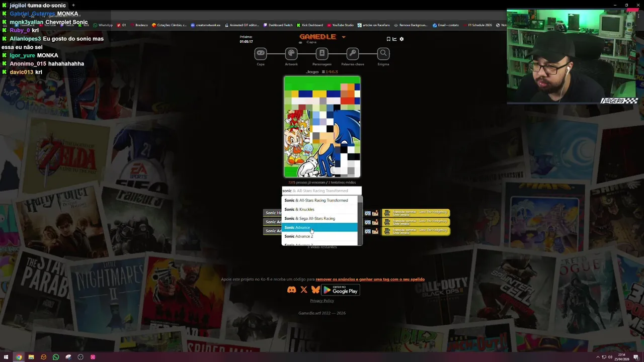Expand the Gamedle title dropdown arrow

(344, 37)
